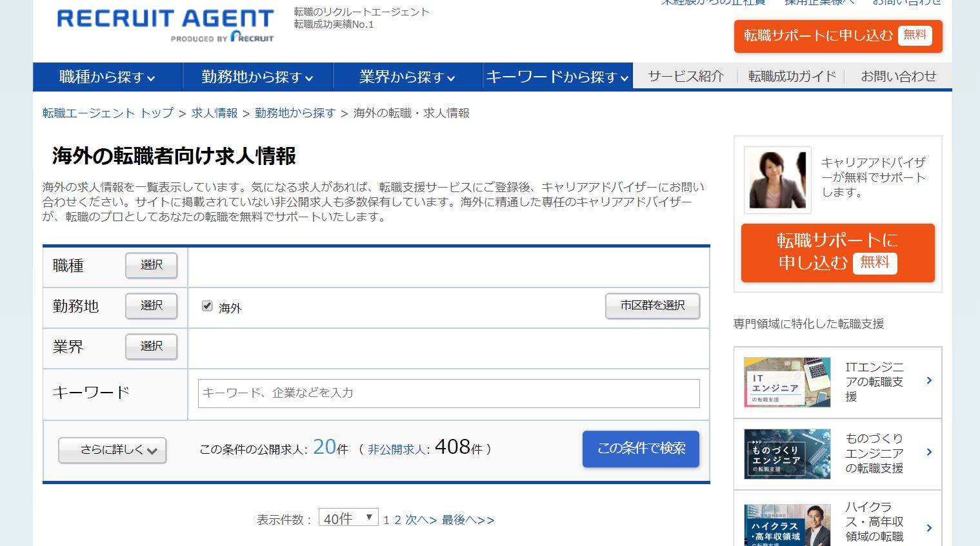Viewport: 980px width, 546px height.
Task: Open the キーワードから探す dropdown menu
Action: click(557, 77)
